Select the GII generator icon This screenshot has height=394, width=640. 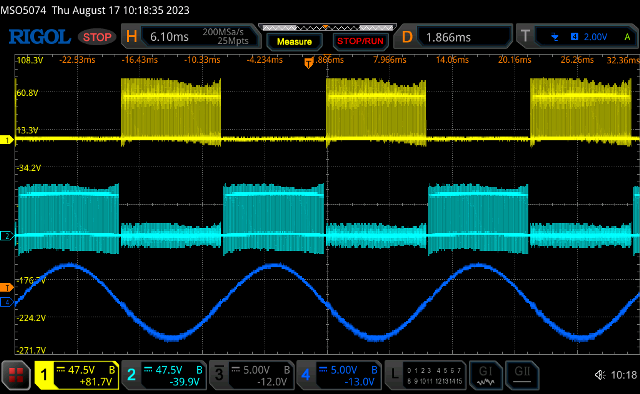(x=522, y=375)
